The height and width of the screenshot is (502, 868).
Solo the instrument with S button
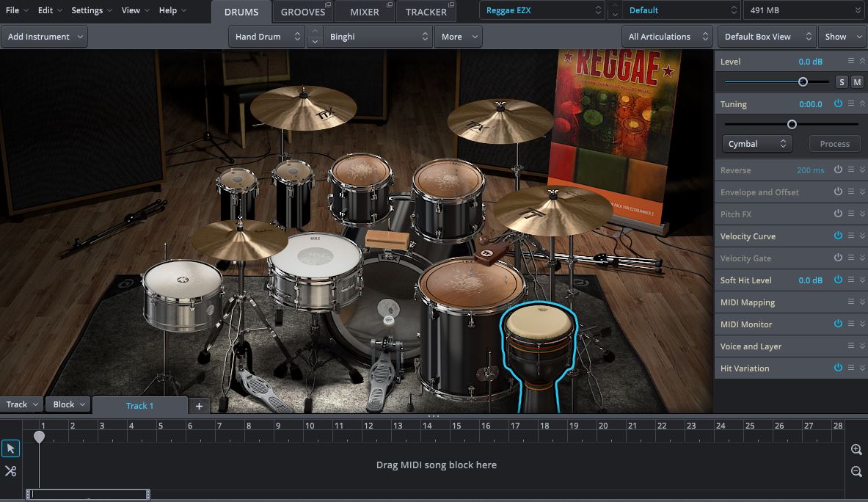(842, 82)
